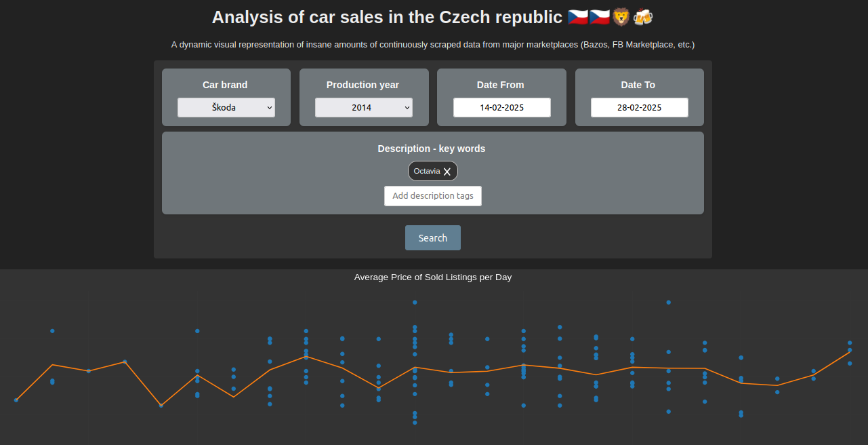This screenshot has width=868, height=445.
Task: Click the Czech flag emoji in the title
Action: click(x=577, y=17)
